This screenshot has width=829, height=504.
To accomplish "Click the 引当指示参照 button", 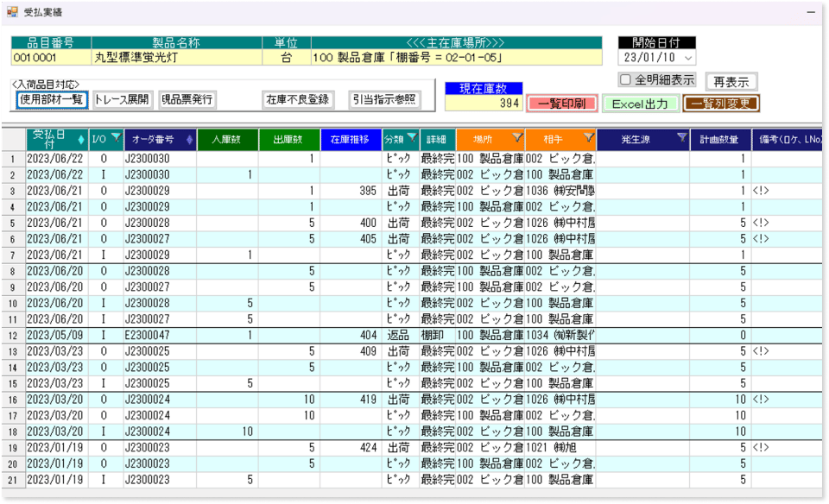I will (x=385, y=99).
